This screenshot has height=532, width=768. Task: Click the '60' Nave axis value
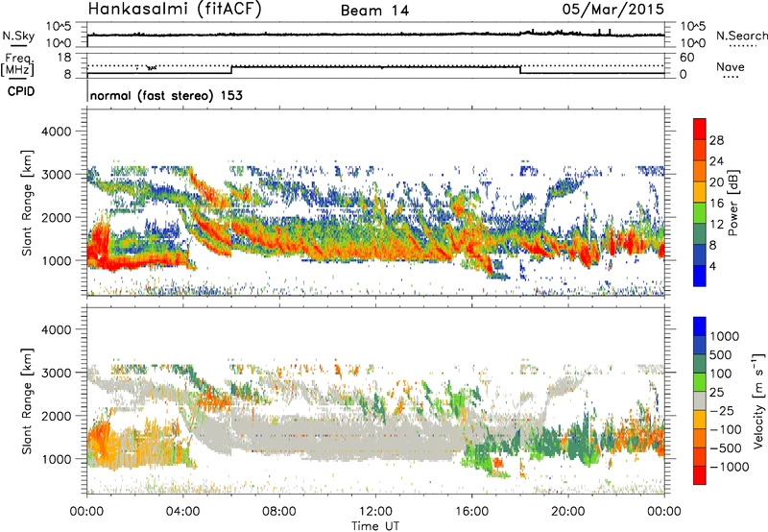click(x=686, y=58)
